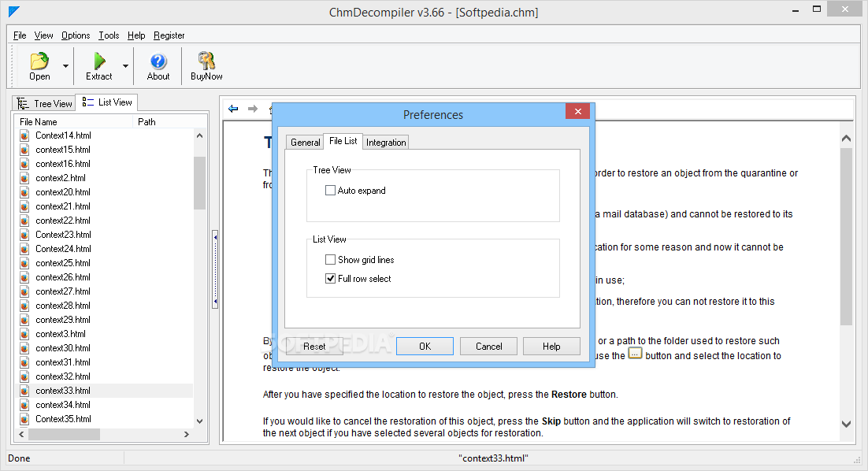Viewport: 868px width, 471px height.
Task: Close the Preferences dialog
Action: point(577,111)
